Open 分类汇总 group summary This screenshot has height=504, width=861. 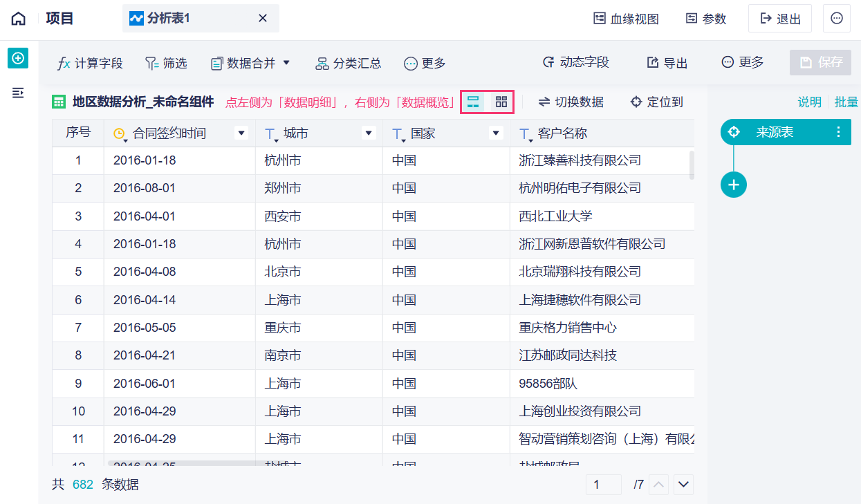point(348,64)
